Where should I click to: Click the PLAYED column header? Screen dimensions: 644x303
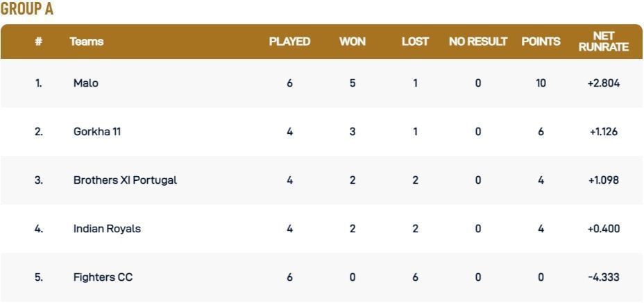(x=289, y=42)
